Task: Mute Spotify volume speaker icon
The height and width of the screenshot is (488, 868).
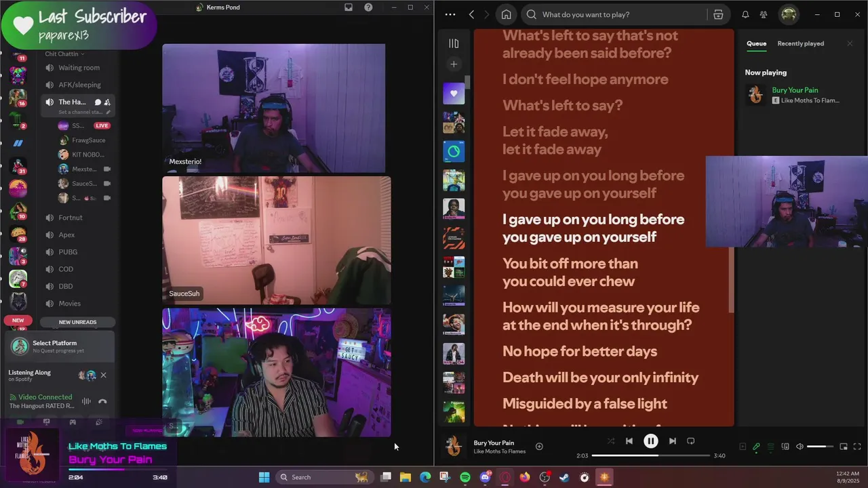Action: (x=800, y=447)
